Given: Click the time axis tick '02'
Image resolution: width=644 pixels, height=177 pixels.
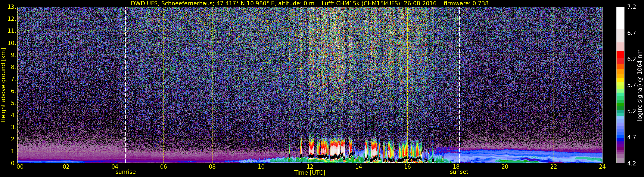Looking at the screenshot, I should [66, 167].
